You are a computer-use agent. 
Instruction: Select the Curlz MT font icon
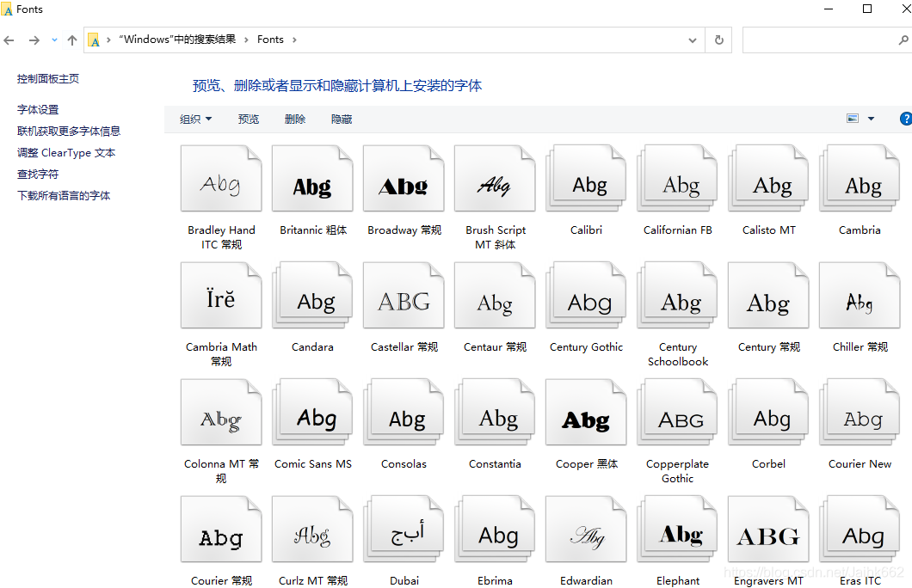click(312, 530)
